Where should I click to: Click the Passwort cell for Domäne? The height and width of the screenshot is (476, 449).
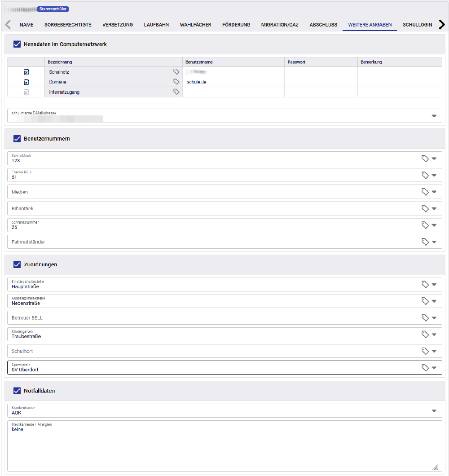click(321, 82)
